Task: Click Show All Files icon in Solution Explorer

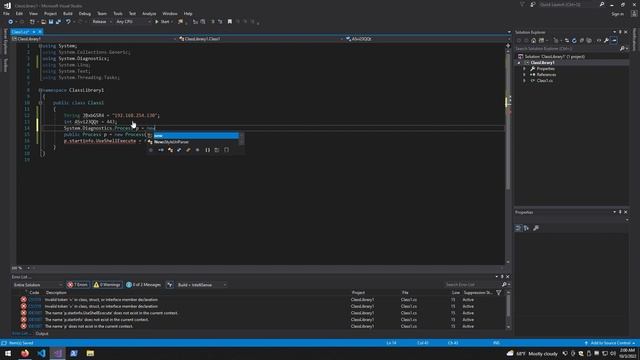Action: coord(589,40)
